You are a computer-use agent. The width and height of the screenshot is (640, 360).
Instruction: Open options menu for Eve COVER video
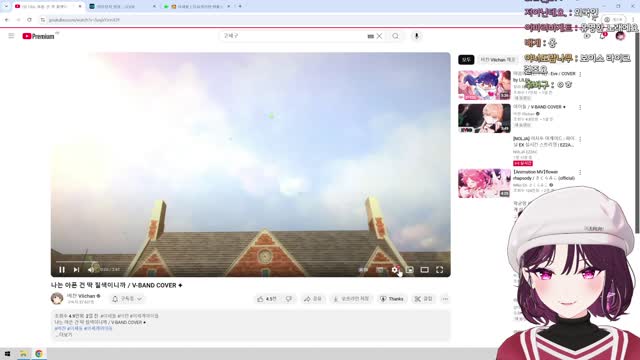580,75
